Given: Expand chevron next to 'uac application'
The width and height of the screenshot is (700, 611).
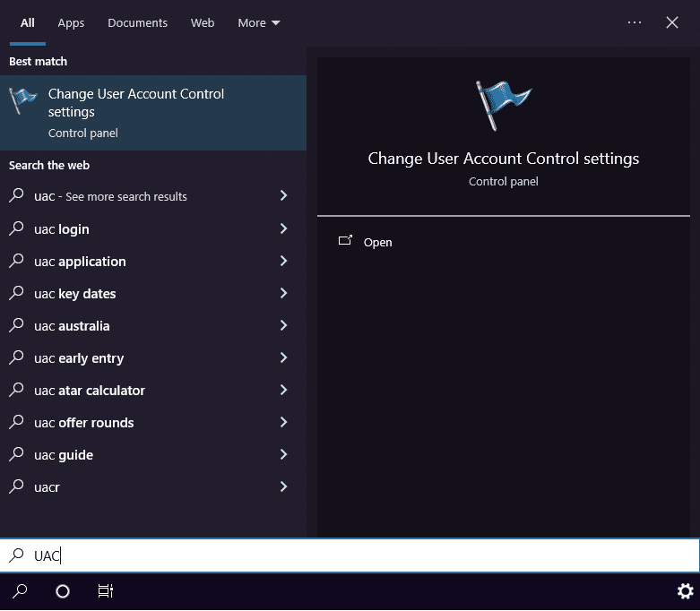Looking at the screenshot, I should (283, 261).
